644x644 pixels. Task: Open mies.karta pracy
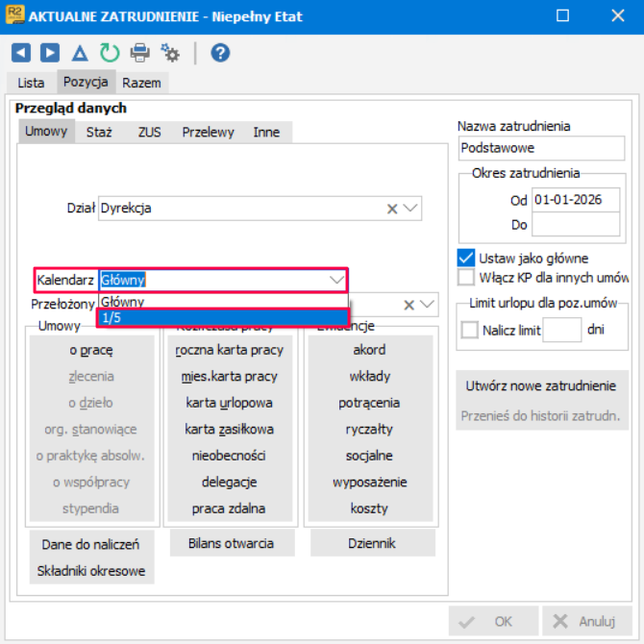[229, 376]
